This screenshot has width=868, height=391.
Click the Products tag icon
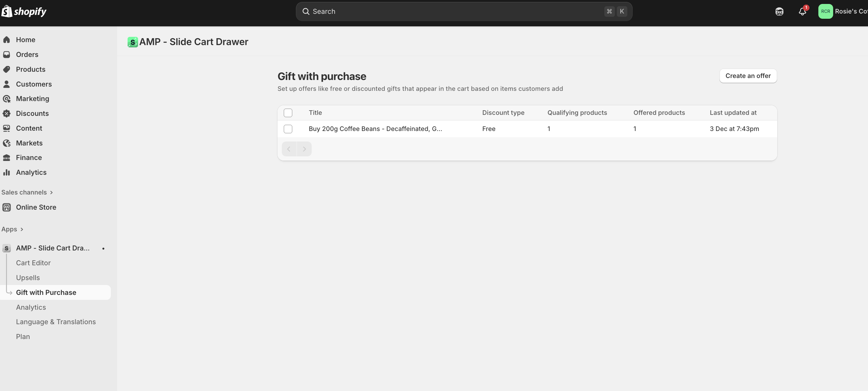[6, 69]
